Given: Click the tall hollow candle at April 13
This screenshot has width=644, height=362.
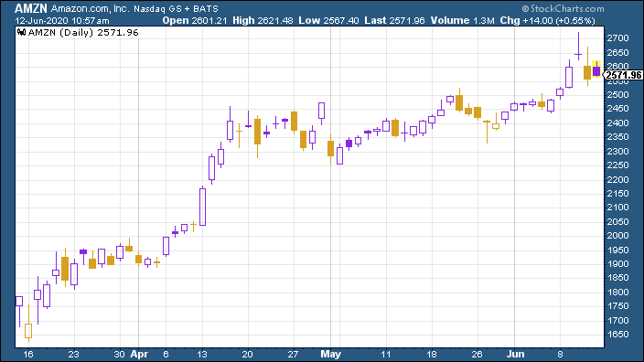Looking at the screenshot, I should tap(202, 207).
